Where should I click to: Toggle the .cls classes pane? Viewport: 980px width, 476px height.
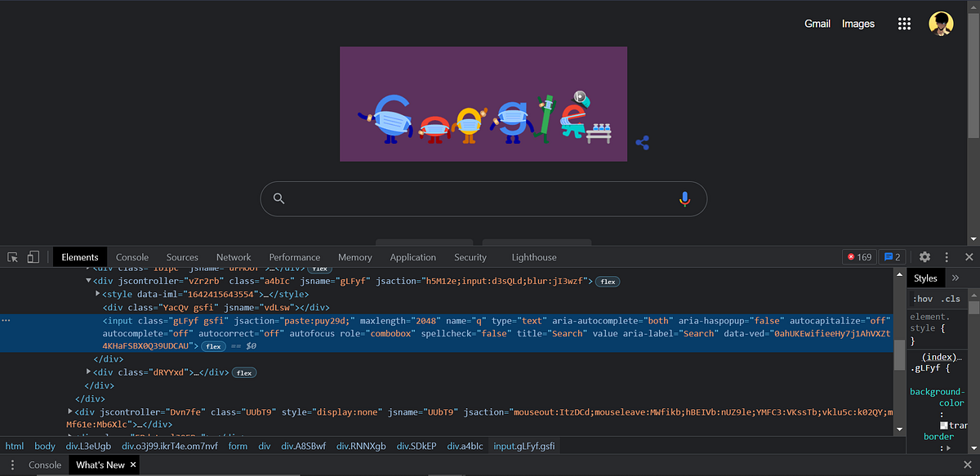click(x=951, y=299)
